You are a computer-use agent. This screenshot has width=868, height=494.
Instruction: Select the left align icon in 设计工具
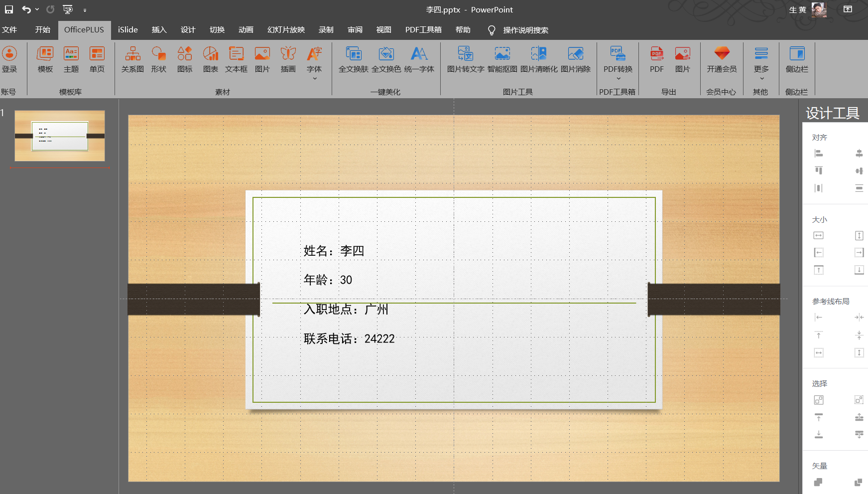(819, 153)
